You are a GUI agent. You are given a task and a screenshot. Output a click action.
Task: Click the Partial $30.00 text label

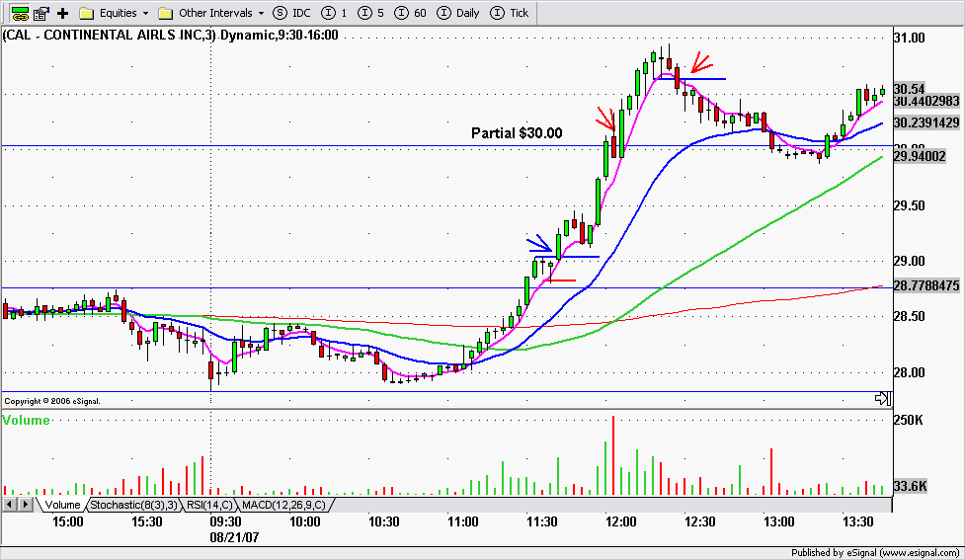coord(517,133)
